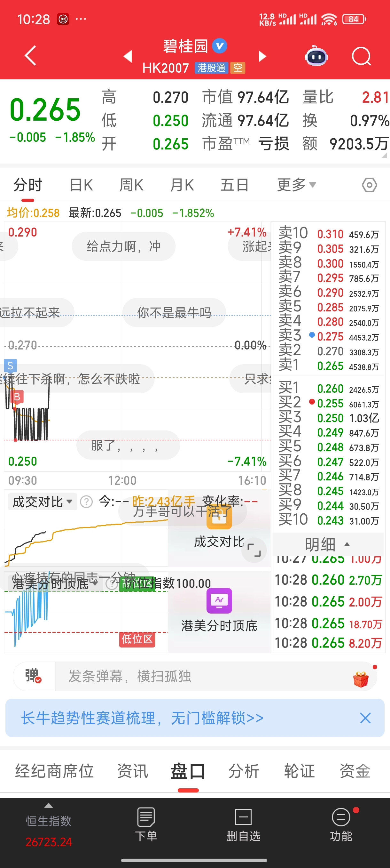Switch to 经纪商席位 tab
Image resolution: width=390 pixels, height=868 pixels.
54,771
